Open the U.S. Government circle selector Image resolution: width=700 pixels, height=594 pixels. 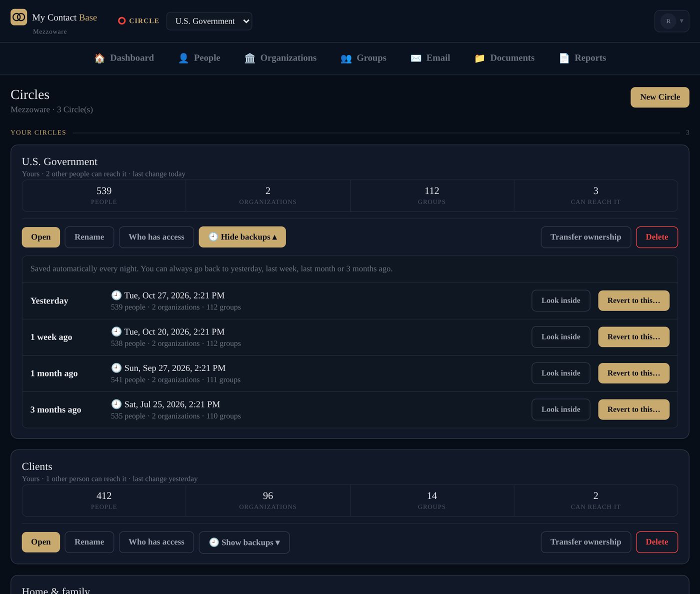(209, 21)
